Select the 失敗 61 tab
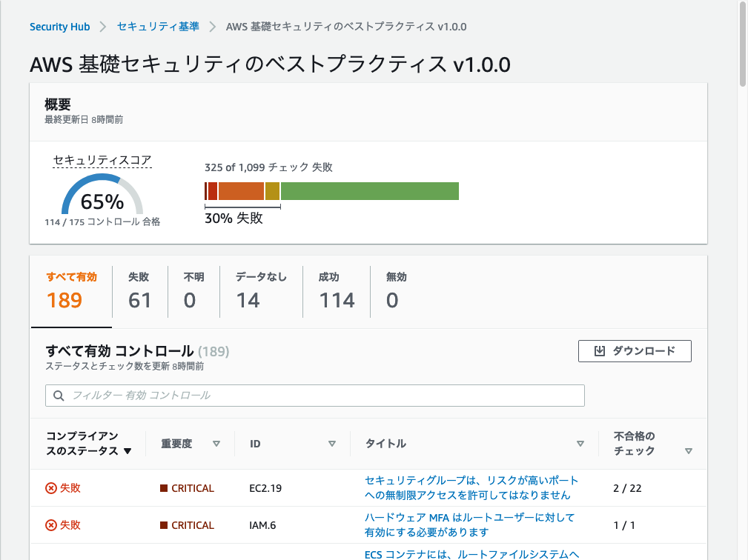This screenshot has width=748, height=560. [x=139, y=290]
